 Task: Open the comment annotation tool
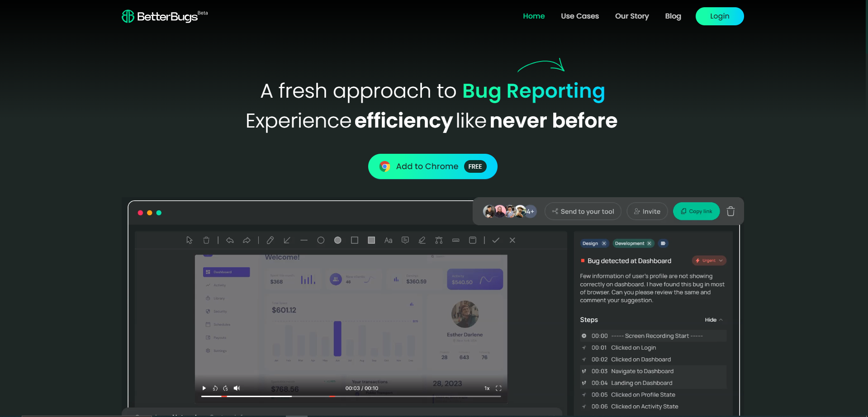pyautogui.click(x=405, y=240)
